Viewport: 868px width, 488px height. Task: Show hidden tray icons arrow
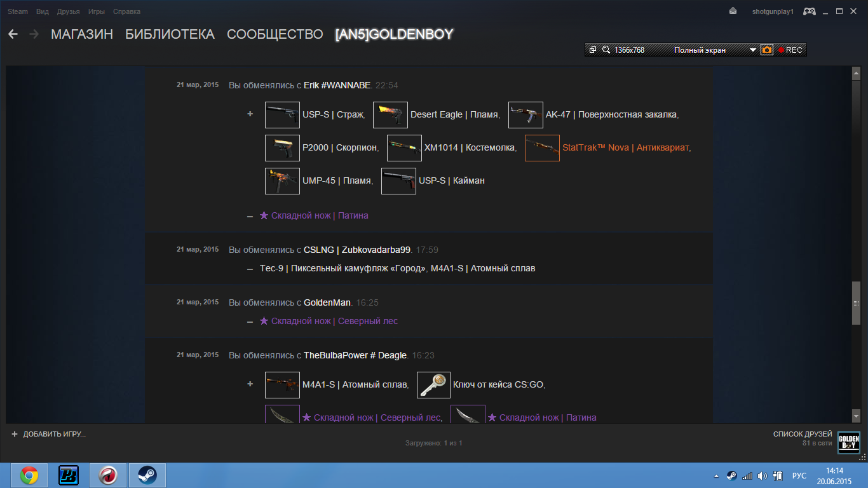pos(717,475)
